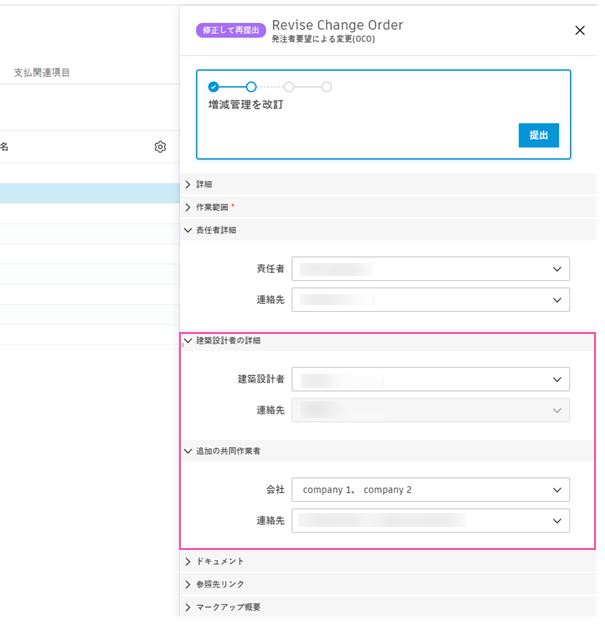Expand the 参照先リンク section
This screenshot has height=625, width=605.
coord(388,584)
